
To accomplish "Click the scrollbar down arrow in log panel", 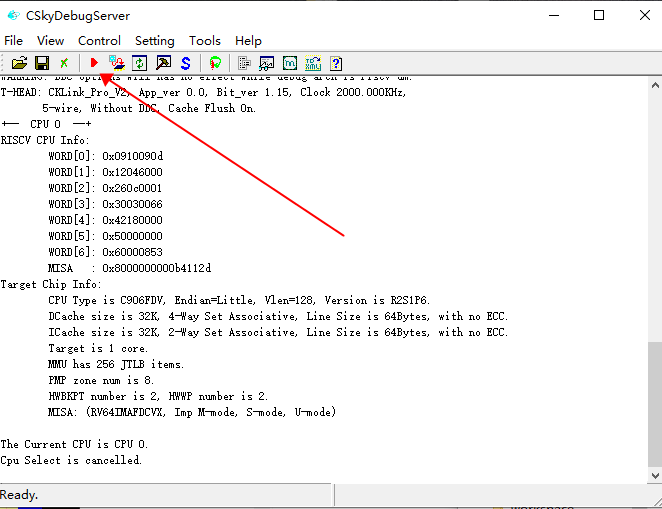I will point(654,475).
